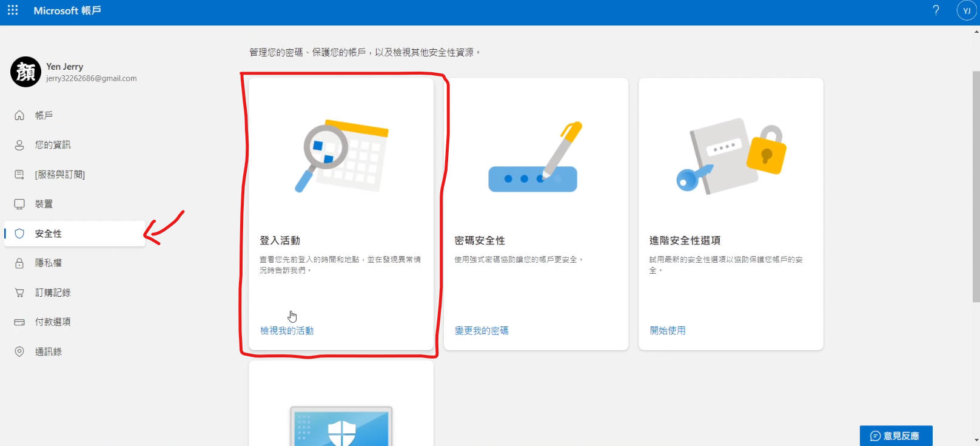The image size is (980, 446).
Task: Select 安全性 in the sidebar
Action: click(x=75, y=234)
